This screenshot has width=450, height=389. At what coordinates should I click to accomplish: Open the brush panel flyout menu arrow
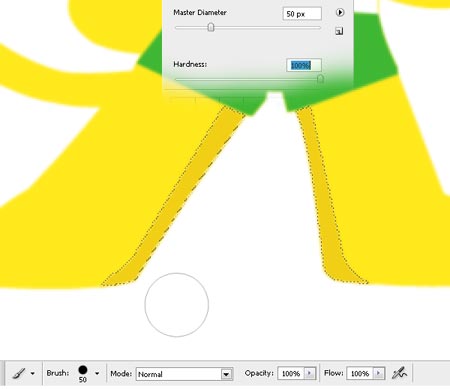(x=340, y=13)
